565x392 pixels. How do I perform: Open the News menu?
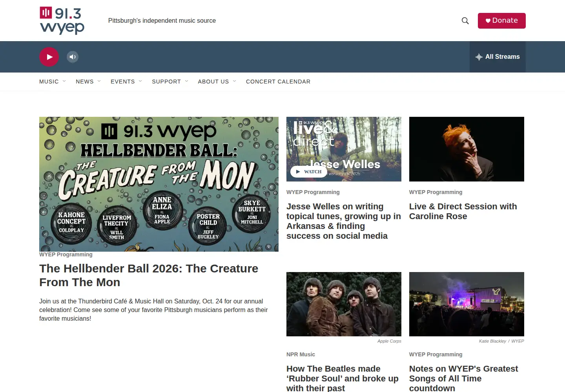[x=85, y=82]
